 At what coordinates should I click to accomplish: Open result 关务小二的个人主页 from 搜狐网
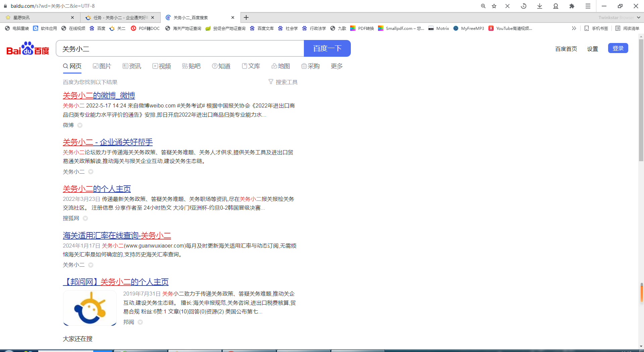97,189
